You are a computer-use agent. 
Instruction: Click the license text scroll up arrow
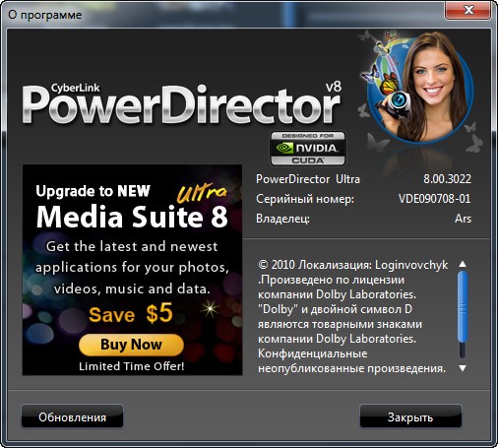pos(463,264)
